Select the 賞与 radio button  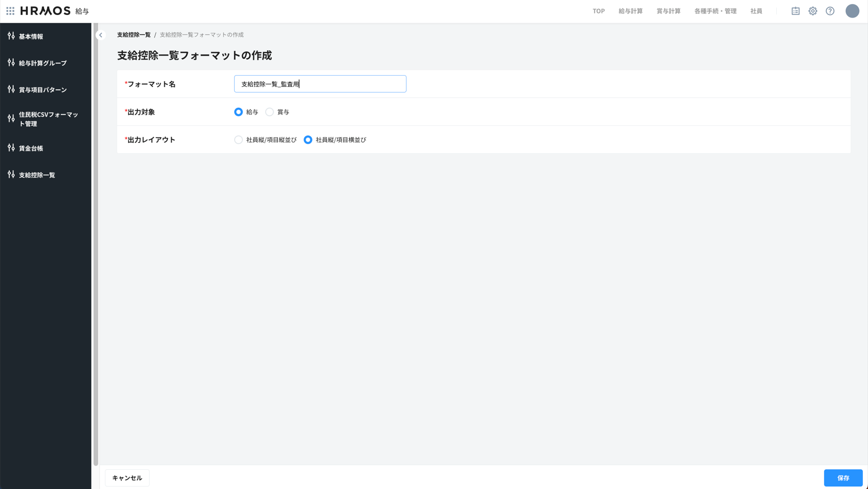click(x=269, y=112)
